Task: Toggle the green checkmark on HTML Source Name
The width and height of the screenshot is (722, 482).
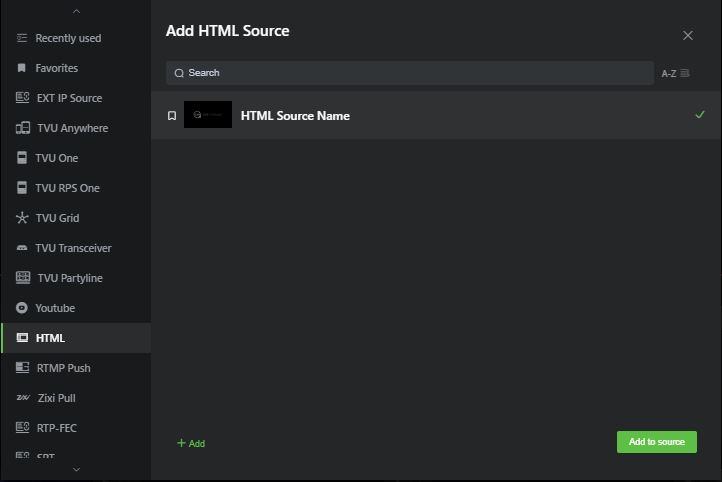Action: point(700,115)
